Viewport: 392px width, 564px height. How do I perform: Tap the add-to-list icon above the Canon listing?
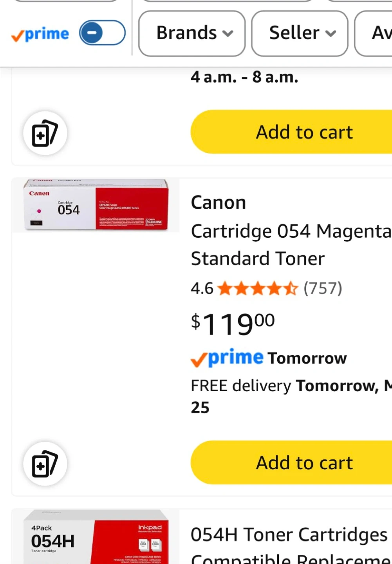tap(45, 133)
